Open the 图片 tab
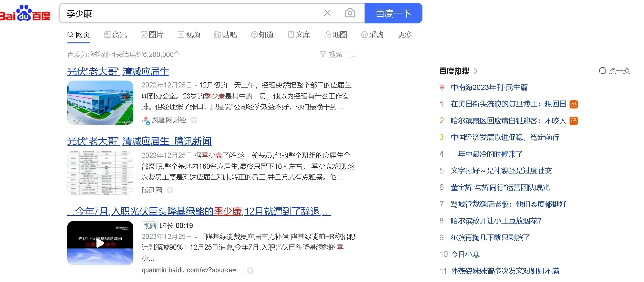 (x=152, y=35)
